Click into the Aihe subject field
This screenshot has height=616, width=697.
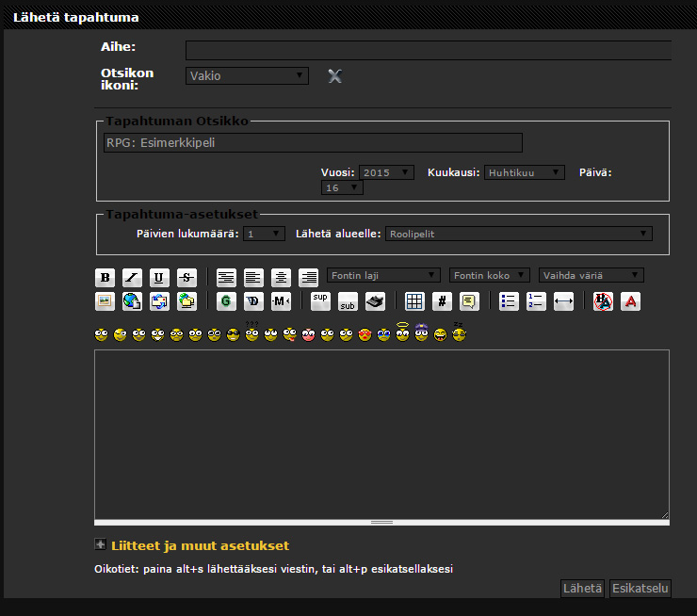pyautogui.click(x=429, y=50)
